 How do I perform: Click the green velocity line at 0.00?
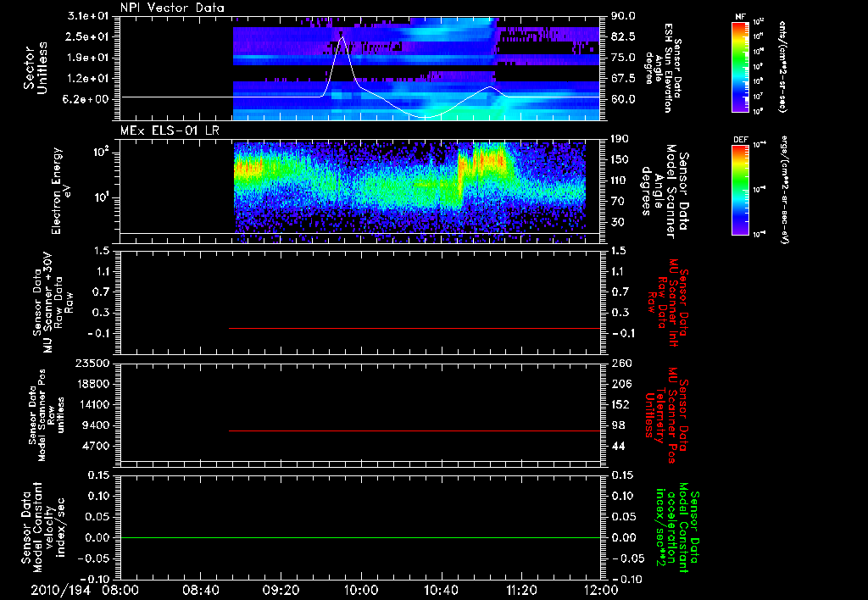tap(360, 537)
